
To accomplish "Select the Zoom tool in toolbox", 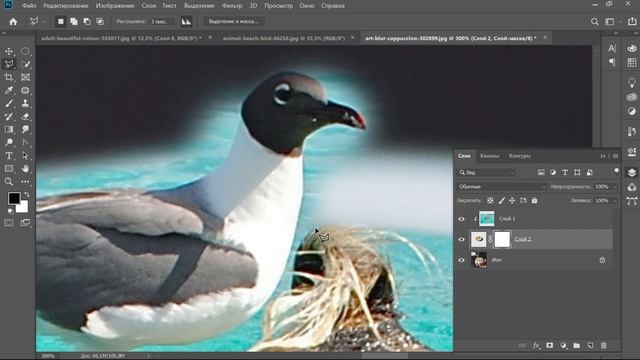I will point(9,182).
